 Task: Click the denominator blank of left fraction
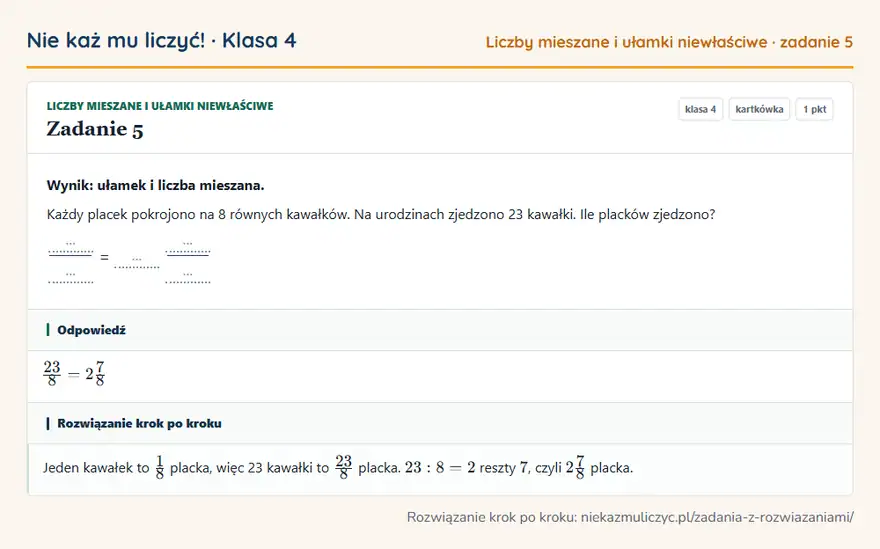71,277
